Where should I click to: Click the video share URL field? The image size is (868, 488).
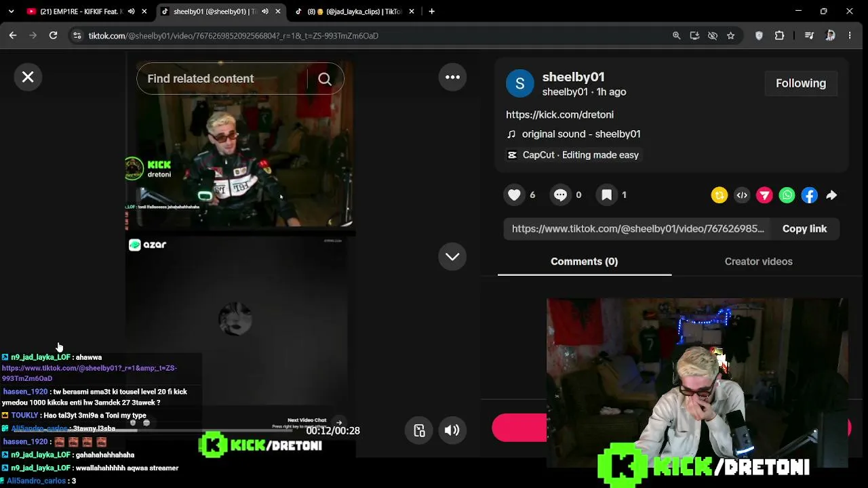click(637, 229)
